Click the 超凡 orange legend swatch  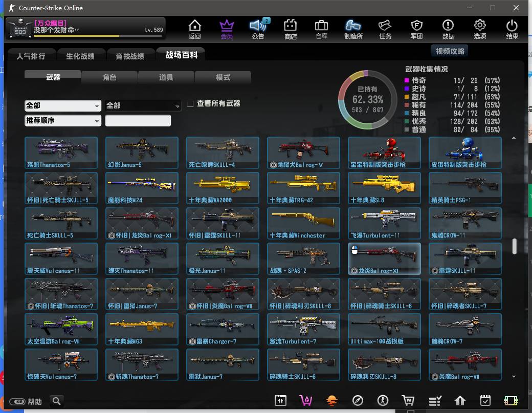point(407,97)
